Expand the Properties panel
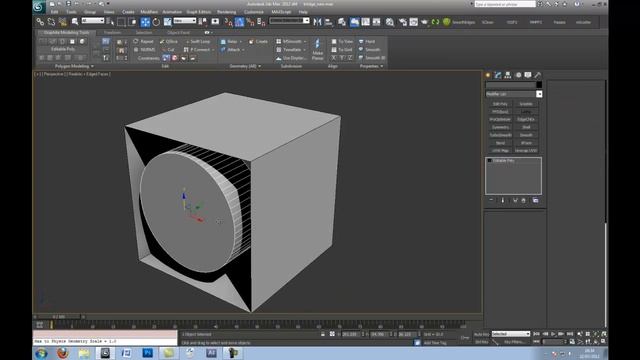Viewport: 640px width, 360px height. [x=371, y=66]
